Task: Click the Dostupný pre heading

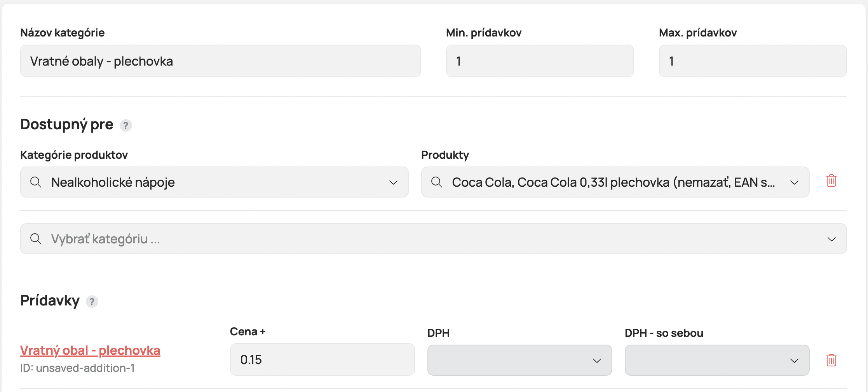Action: pyautogui.click(x=67, y=125)
